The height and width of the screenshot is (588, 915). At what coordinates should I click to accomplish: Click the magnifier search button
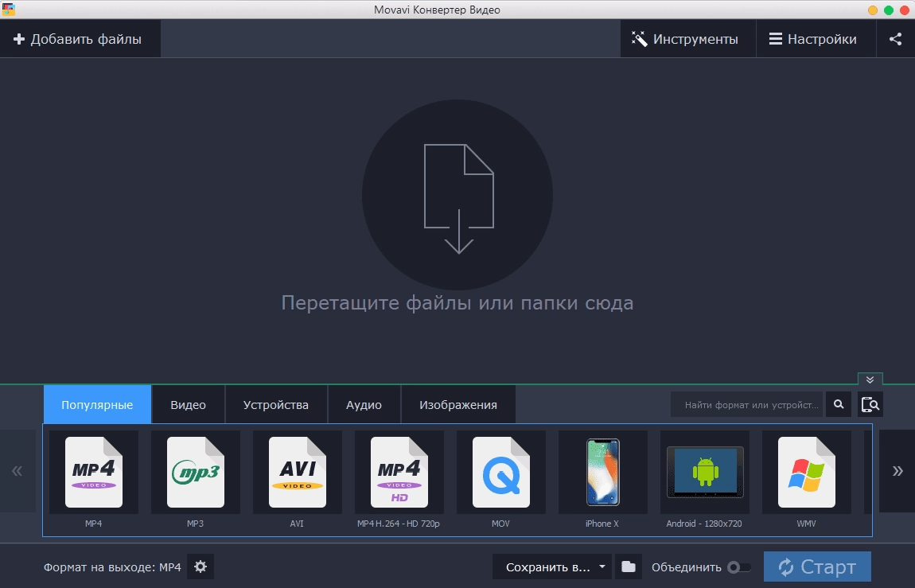839,404
